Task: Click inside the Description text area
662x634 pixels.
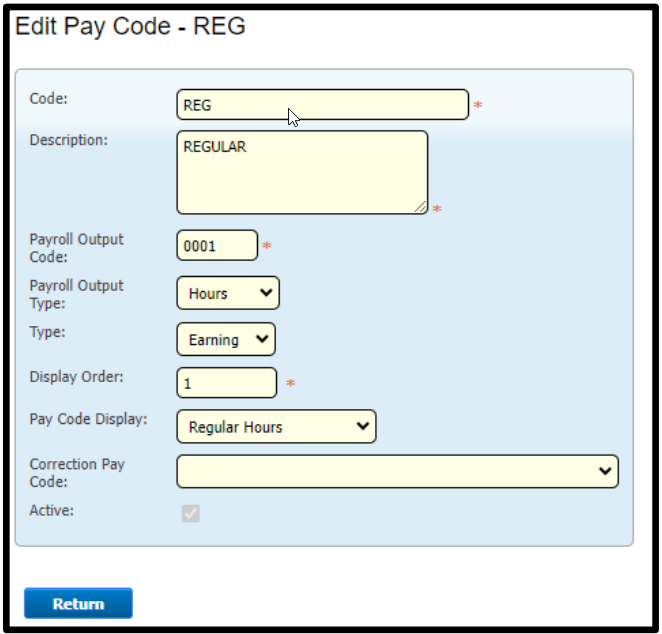Action: [302, 172]
